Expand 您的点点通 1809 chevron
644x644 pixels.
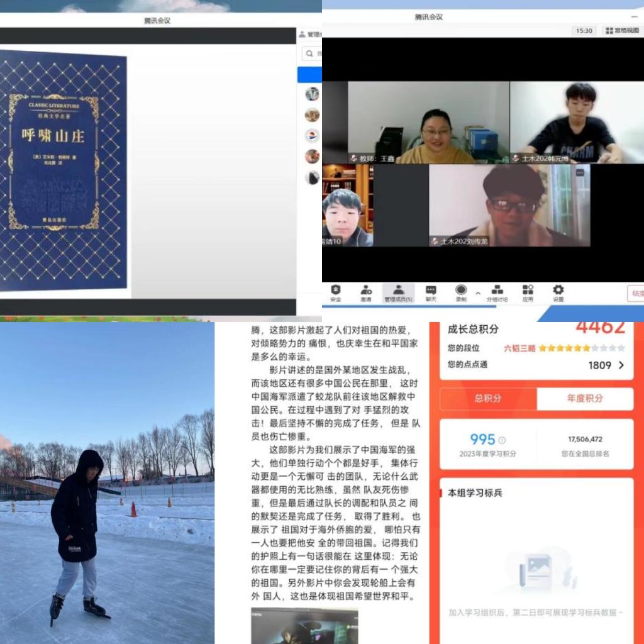pyautogui.click(x=621, y=365)
